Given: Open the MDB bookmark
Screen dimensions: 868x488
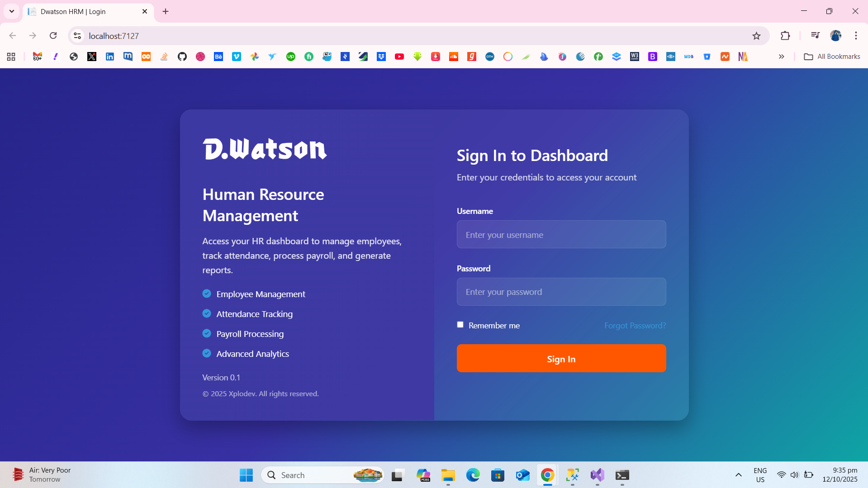Looking at the screenshot, I should tap(689, 57).
